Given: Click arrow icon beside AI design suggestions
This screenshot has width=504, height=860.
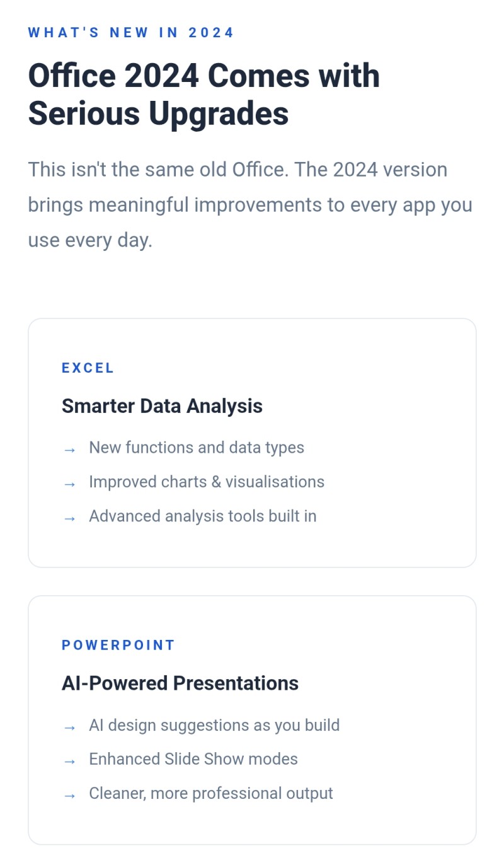Looking at the screenshot, I should (69, 727).
